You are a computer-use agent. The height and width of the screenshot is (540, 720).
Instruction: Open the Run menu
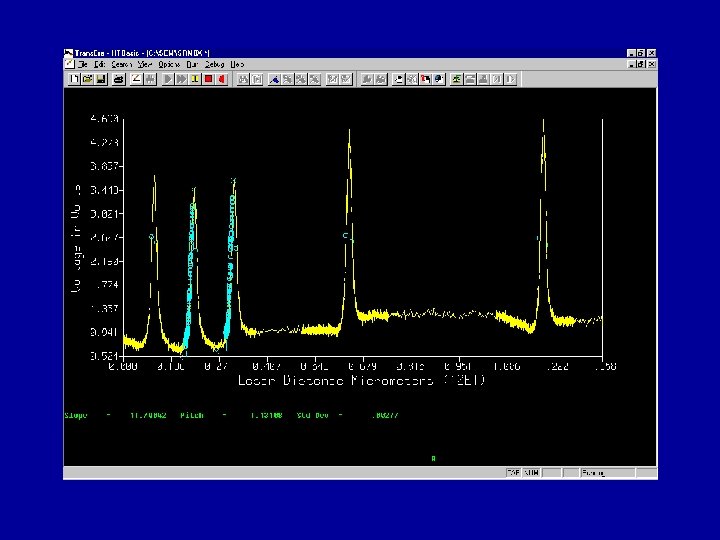point(191,64)
